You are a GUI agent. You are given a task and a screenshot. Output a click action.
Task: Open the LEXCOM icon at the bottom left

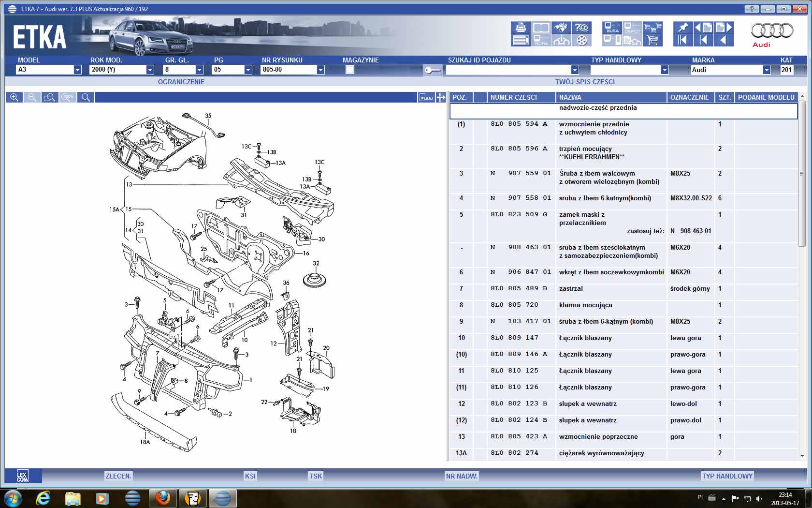[23, 476]
